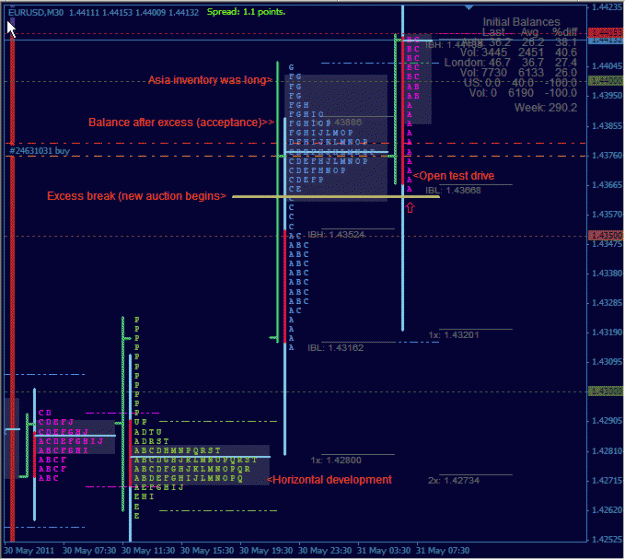The width and height of the screenshot is (625, 560).
Task: Select the yellow excess break horizontal line
Action: click(336, 196)
